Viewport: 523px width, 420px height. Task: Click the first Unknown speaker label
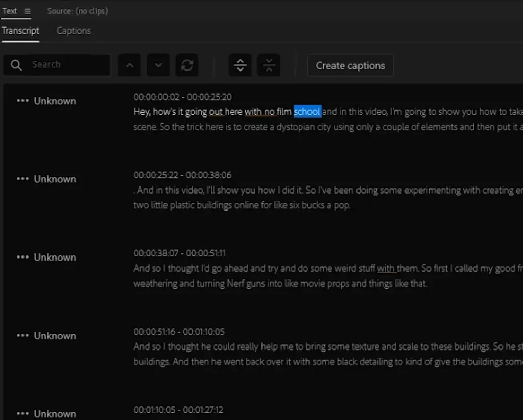pyautogui.click(x=55, y=101)
